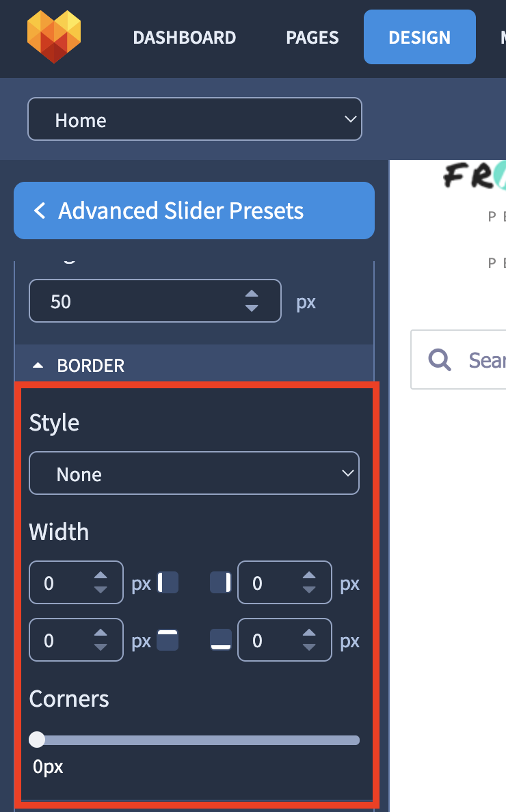Viewport: 506px width, 812px height.
Task: Click the left border width icon
Action: [168, 582]
